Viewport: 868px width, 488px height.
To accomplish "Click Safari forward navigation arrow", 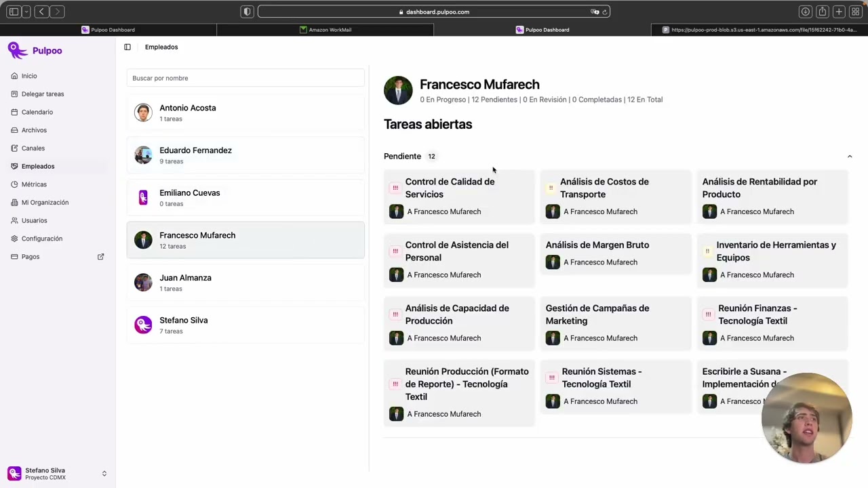I will click(x=58, y=12).
